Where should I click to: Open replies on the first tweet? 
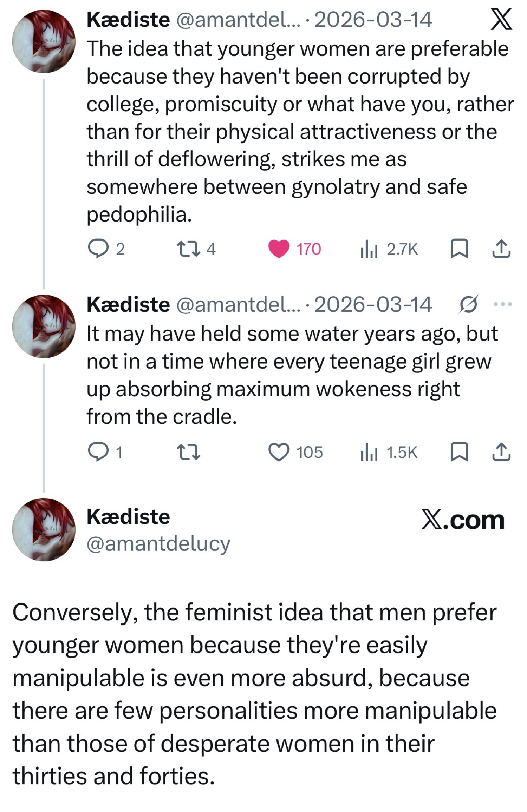pos(99,249)
